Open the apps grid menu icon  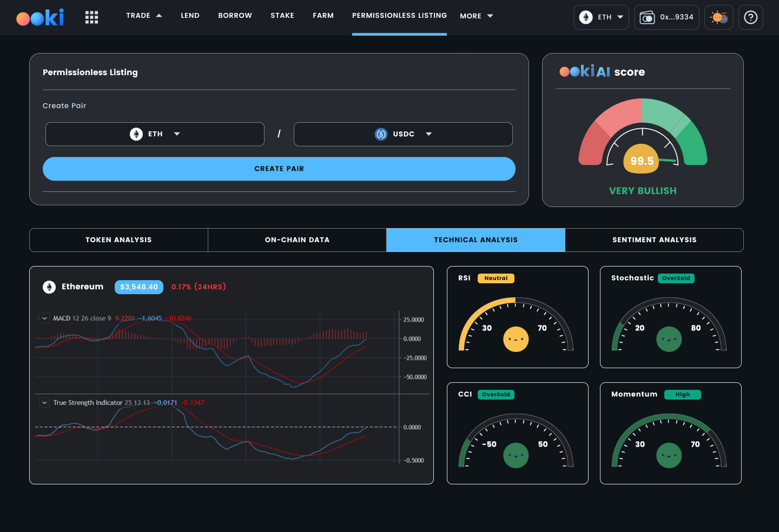pyautogui.click(x=92, y=17)
